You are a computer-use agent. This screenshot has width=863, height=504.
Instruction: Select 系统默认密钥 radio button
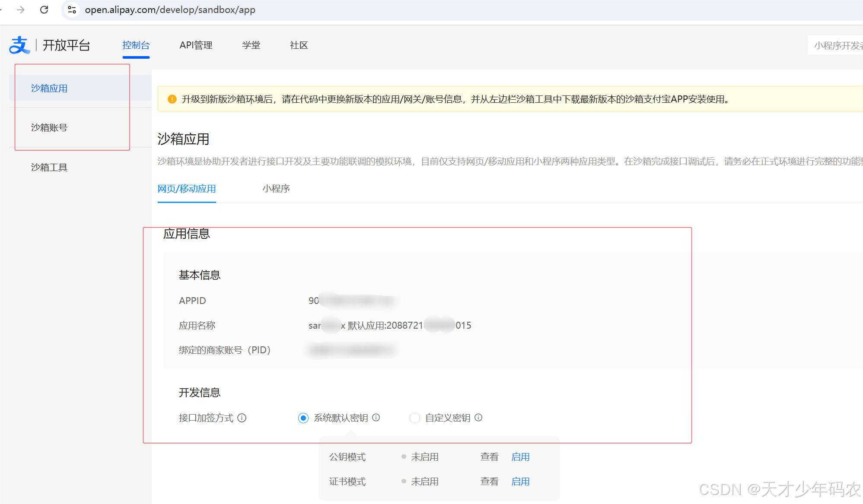[303, 418]
